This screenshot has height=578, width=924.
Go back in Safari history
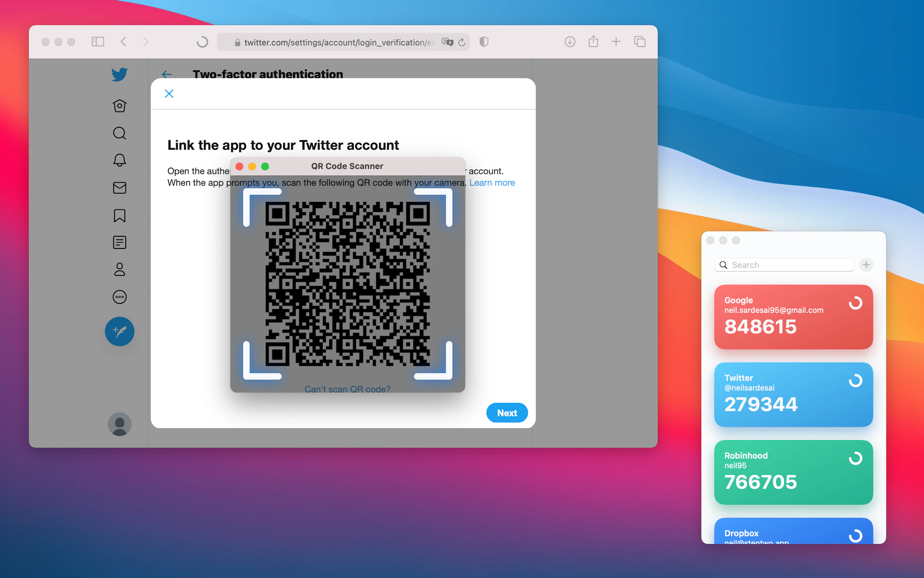124,41
